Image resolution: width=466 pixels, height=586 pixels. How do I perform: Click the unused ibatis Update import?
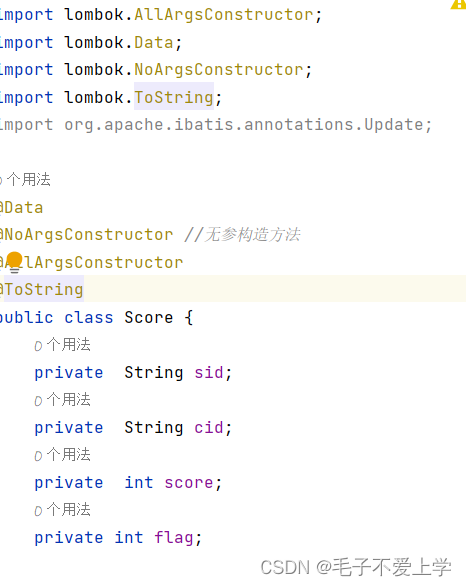[x=216, y=125]
